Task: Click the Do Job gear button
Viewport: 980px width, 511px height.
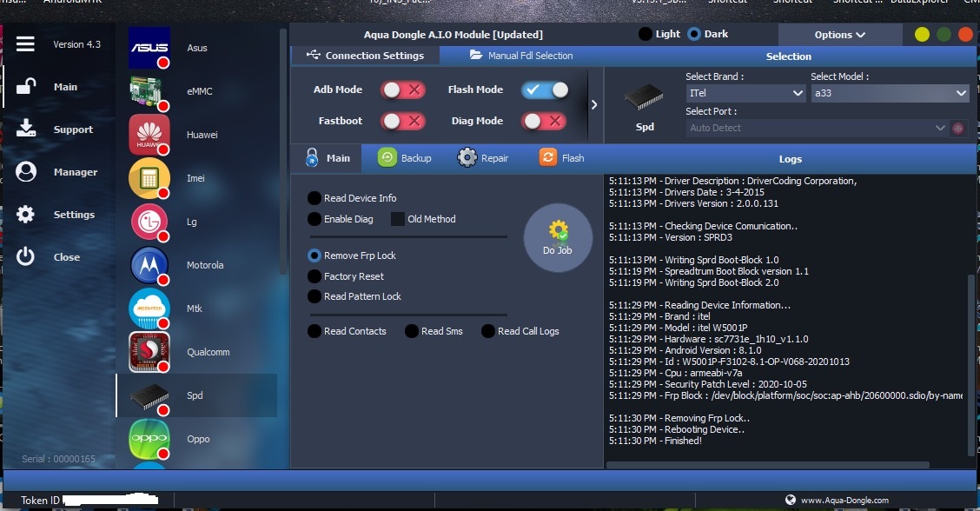Action: point(558,237)
